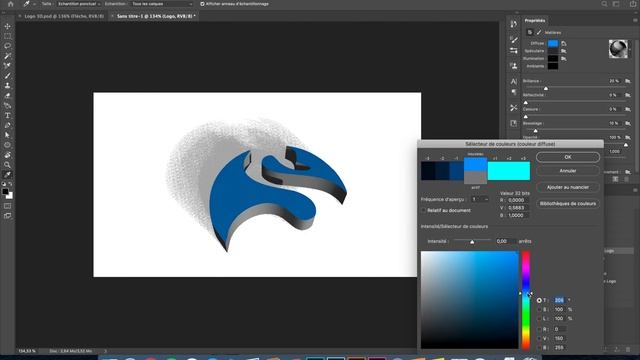Click the Intensité slider handle

pyautogui.click(x=472, y=242)
